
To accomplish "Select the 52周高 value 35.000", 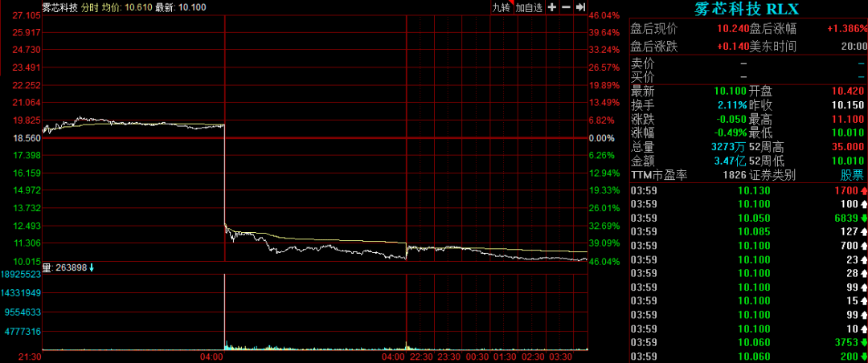I will tap(847, 147).
